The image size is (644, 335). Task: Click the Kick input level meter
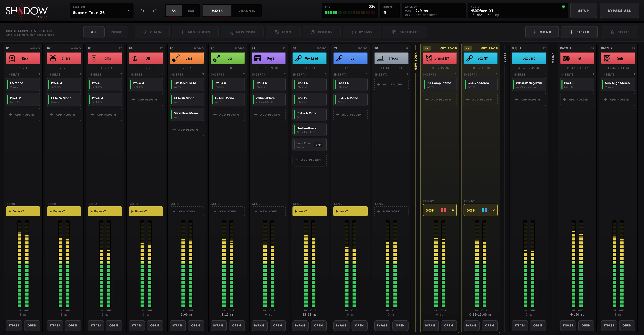19,264
